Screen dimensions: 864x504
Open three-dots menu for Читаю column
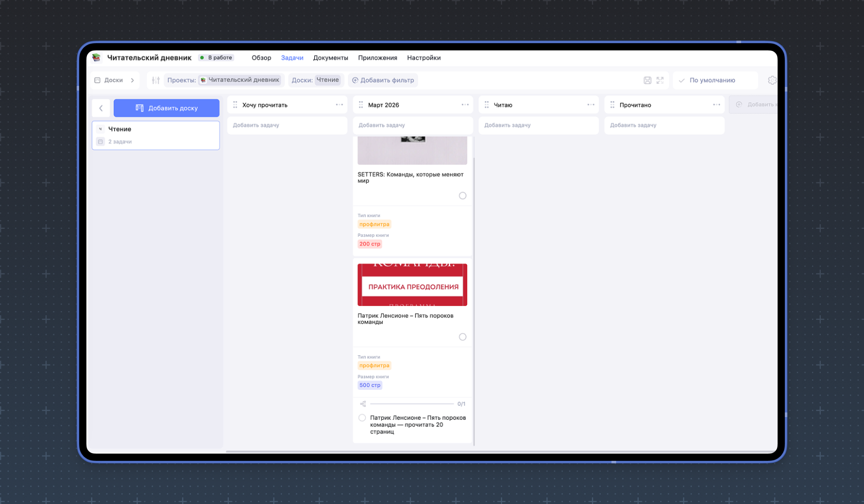[590, 105]
